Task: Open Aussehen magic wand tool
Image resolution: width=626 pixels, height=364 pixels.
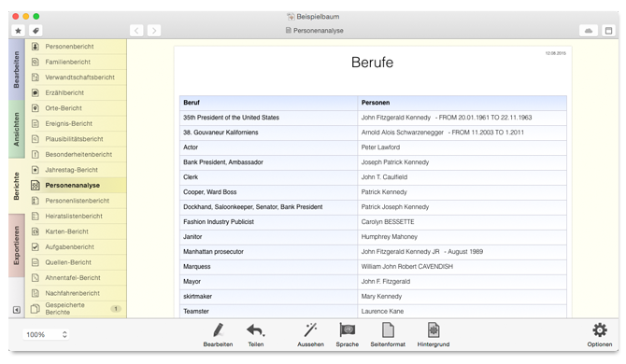Action: (310, 334)
